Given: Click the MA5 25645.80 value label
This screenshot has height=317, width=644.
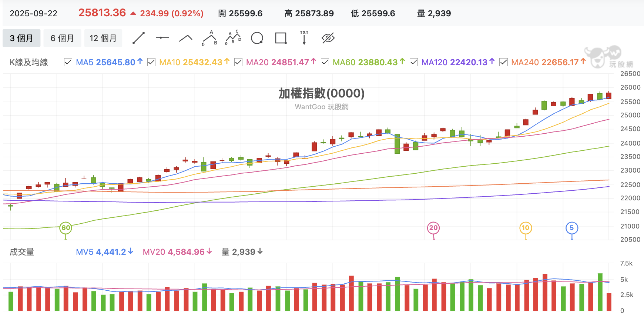Looking at the screenshot, I should pyautogui.click(x=109, y=62).
